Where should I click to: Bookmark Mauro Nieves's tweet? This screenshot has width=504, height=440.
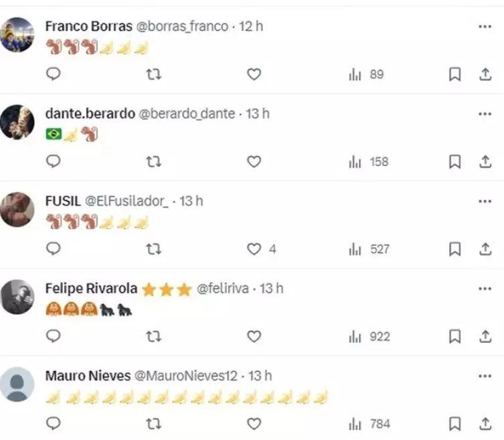coord(454,423)
